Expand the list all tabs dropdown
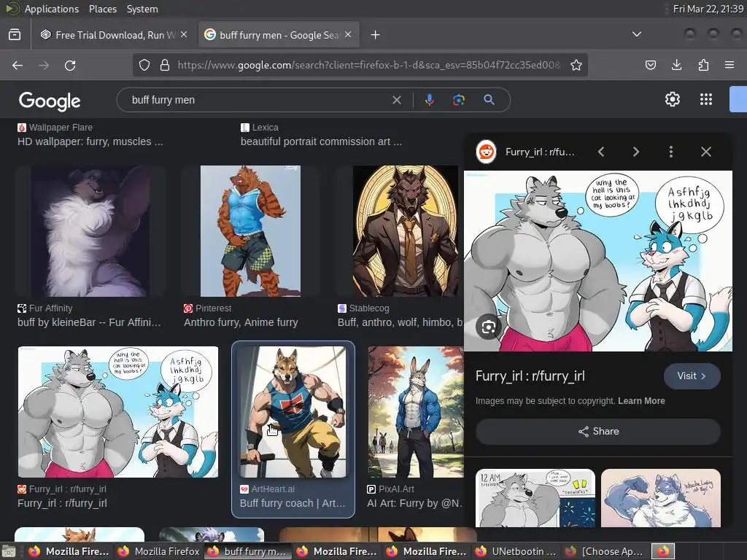Screen dimensions: 747x560 [636, 34]
